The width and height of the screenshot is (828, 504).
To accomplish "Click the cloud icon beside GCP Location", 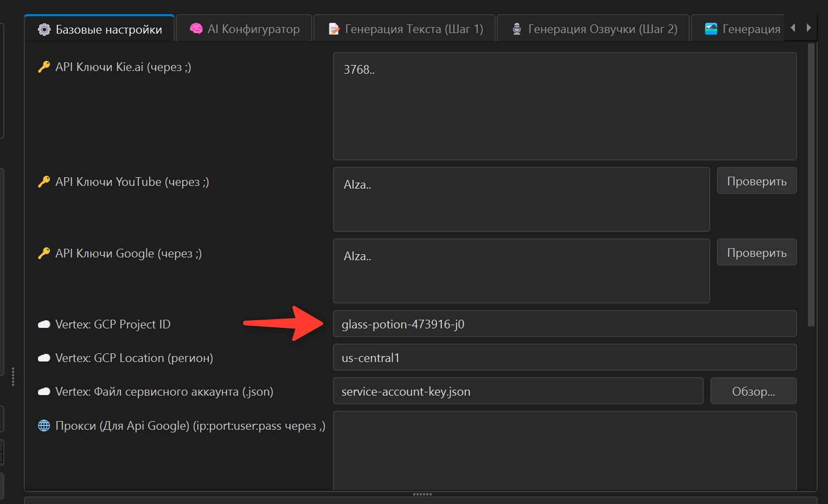I will tap(44, 358).
